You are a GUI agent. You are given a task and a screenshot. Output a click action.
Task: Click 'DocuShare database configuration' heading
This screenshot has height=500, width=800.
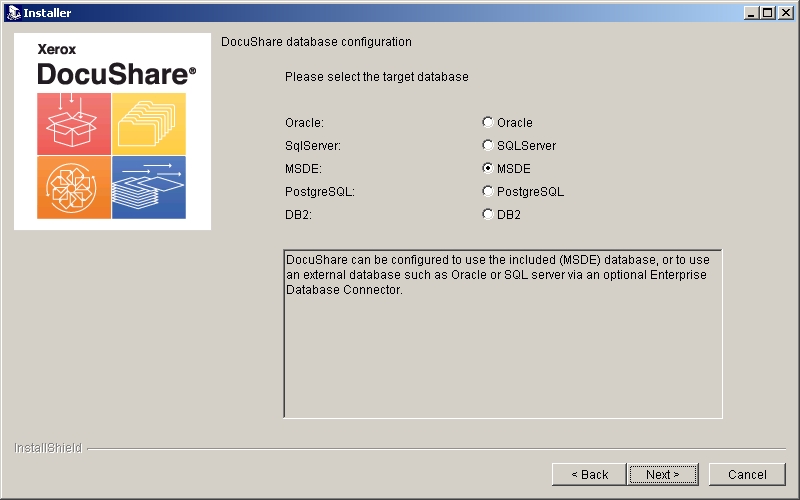[316, 42]
